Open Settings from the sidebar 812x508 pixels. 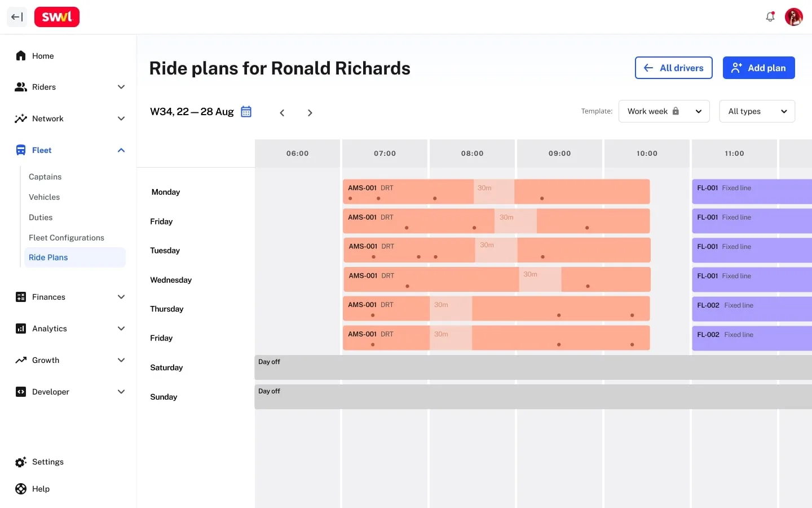tap(48, 462)
